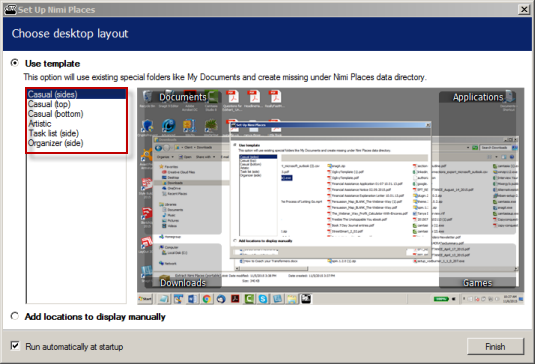
Task: Click Skype icon in preview taskbar
Action: pyautogui.click(x=263, y=299)
